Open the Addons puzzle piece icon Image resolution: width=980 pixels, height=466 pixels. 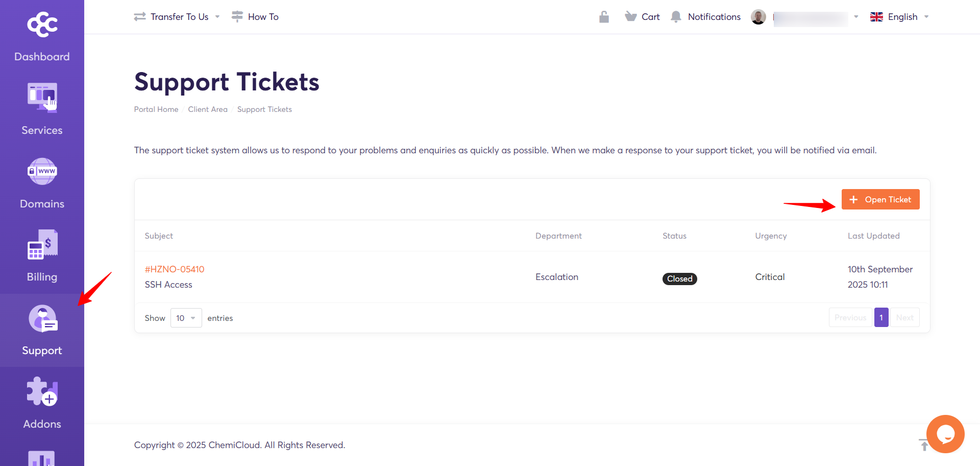42,391
